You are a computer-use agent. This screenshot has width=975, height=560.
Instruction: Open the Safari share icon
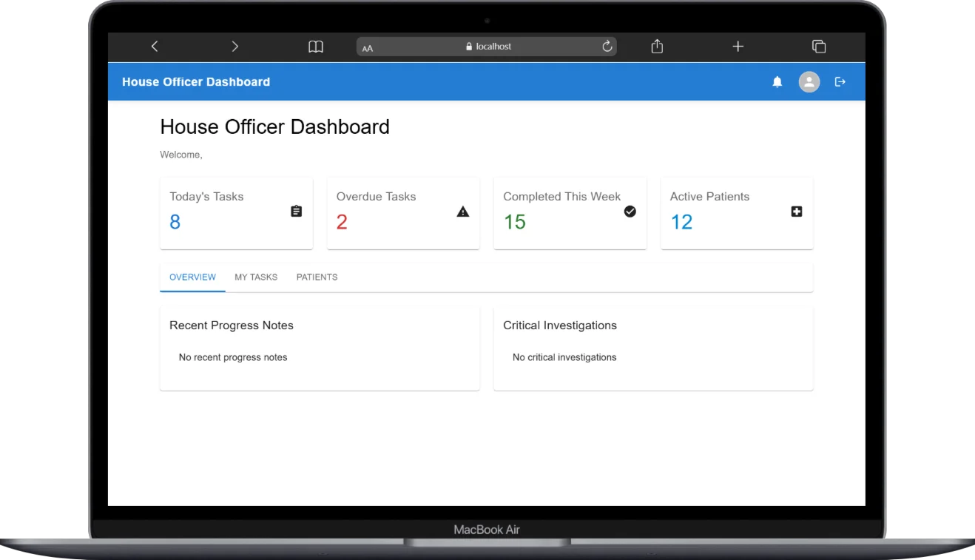656,46
